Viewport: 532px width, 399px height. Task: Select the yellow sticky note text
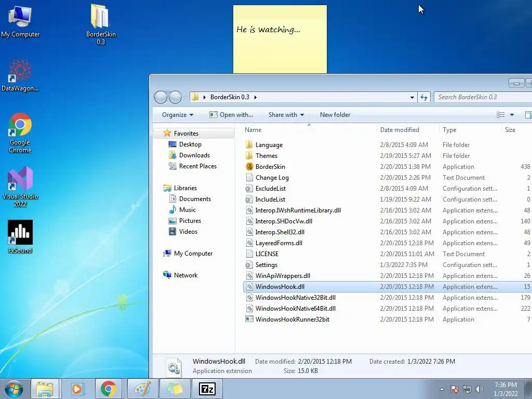[268, 30]
